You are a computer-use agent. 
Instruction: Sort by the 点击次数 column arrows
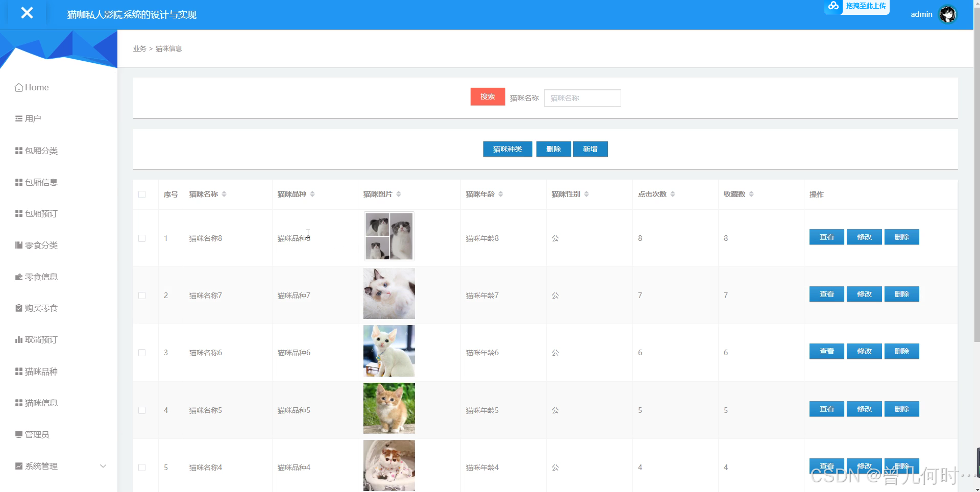[673, 194]
